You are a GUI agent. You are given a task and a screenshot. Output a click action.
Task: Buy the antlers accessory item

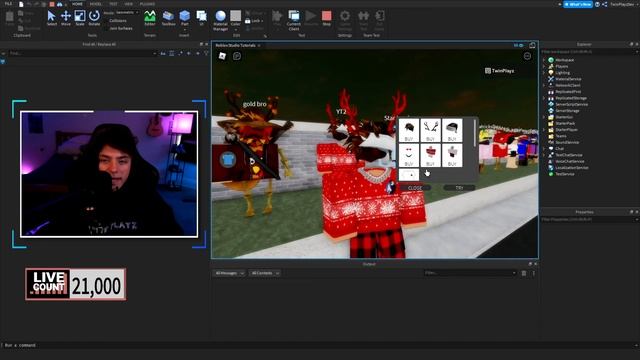point(430,130)
